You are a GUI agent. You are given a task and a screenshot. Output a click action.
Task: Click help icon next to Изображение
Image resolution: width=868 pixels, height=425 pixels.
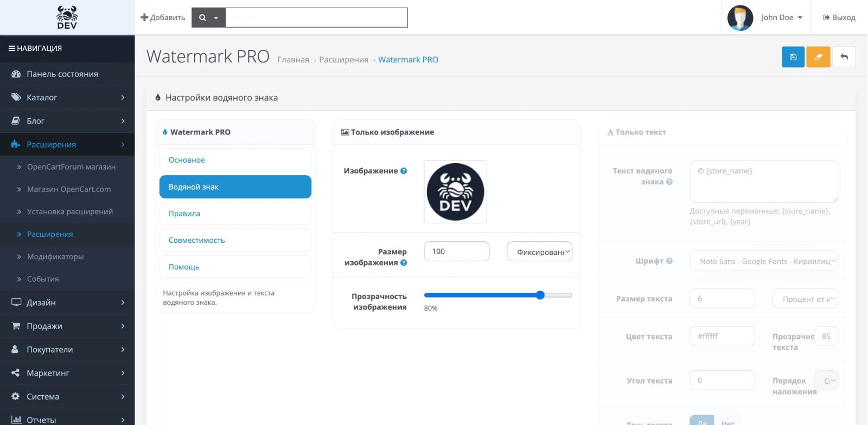404,171
